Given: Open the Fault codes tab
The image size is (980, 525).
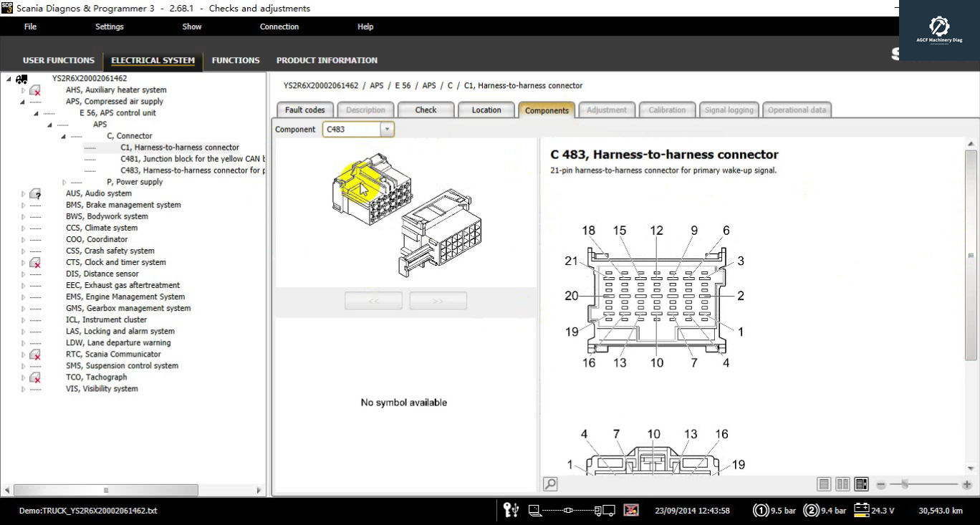Looking at the screenshot, I should (x=304, y=110).
